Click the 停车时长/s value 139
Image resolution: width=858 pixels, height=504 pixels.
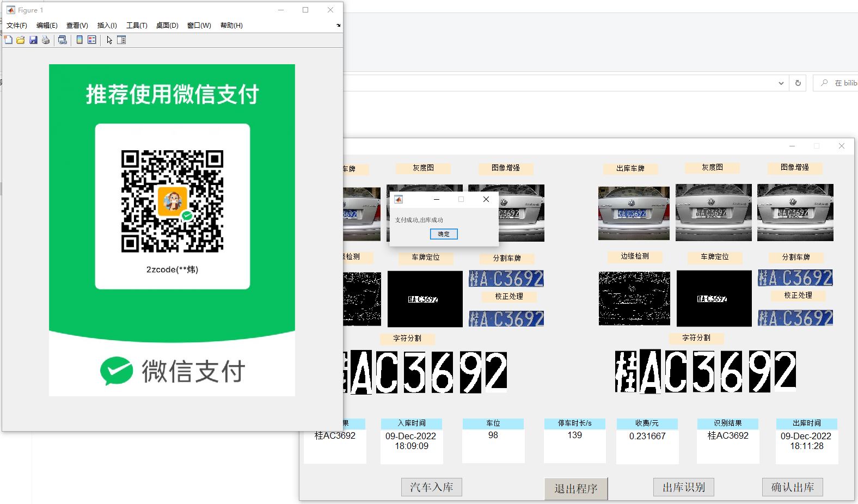coord(574,435)
